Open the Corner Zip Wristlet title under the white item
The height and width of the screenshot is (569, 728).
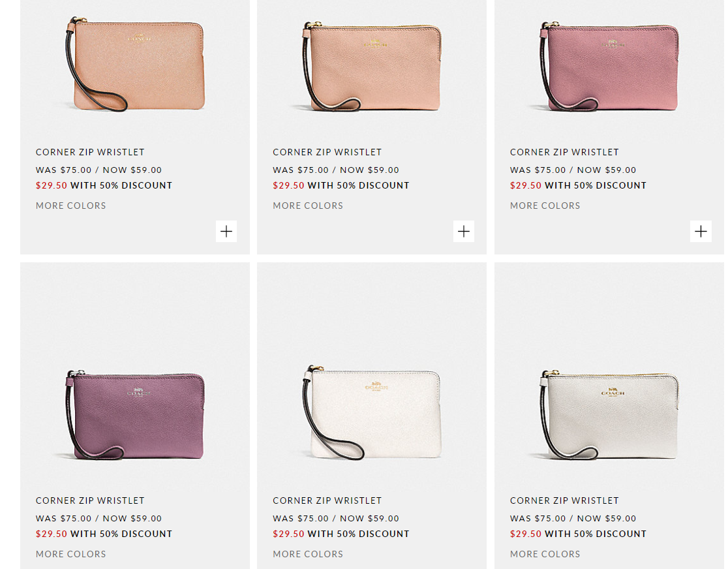tap(327, 500)
